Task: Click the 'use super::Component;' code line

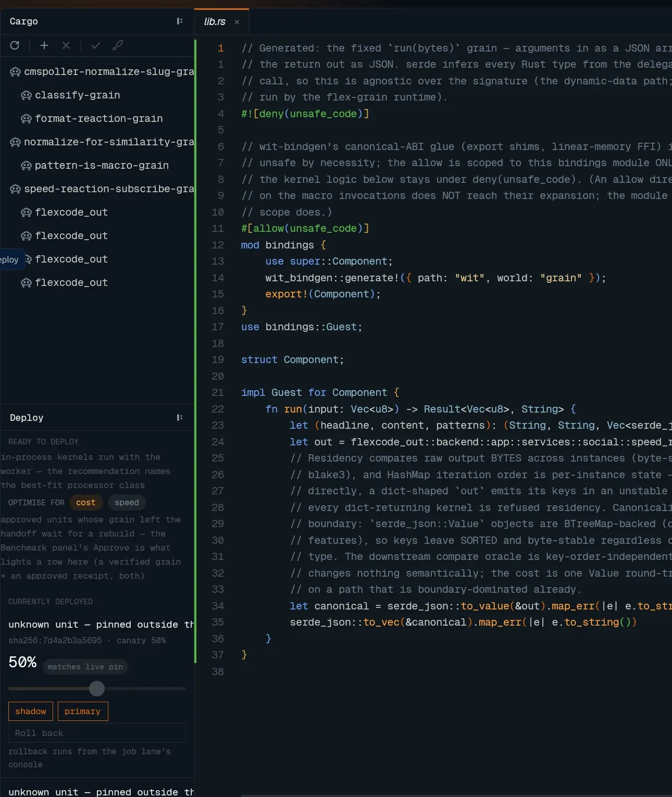Action: pyautogui.click(x=329, y=261)
